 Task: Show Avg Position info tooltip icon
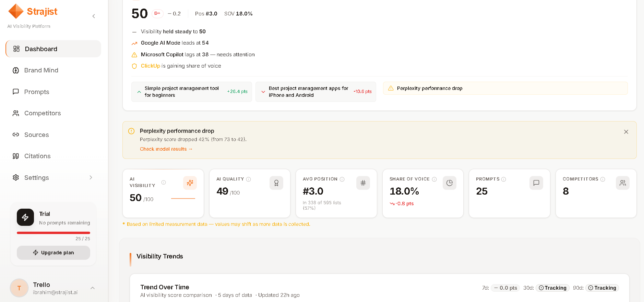(342, 179)
